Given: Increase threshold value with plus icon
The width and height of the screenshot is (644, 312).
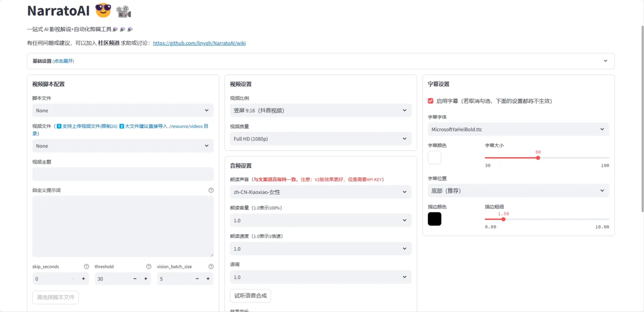Looking at the screenshot, I should click(146, 279).
